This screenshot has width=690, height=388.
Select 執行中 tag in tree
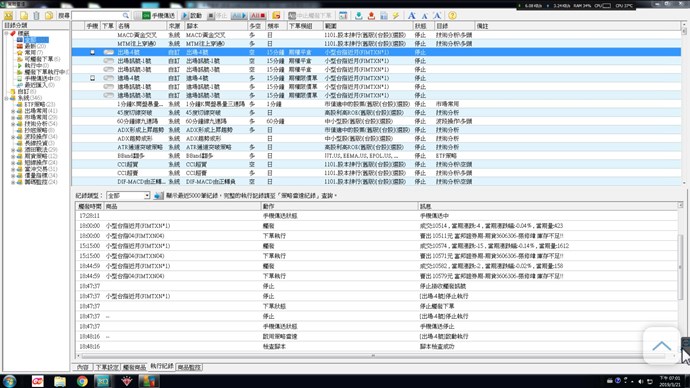37,65
